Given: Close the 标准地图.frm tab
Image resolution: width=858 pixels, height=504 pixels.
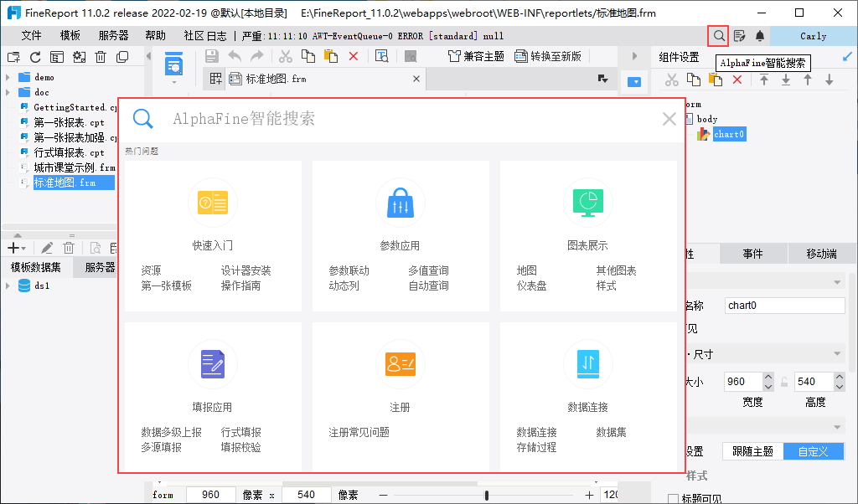Looking at the screenshot, I should click(x=416, y=79).
